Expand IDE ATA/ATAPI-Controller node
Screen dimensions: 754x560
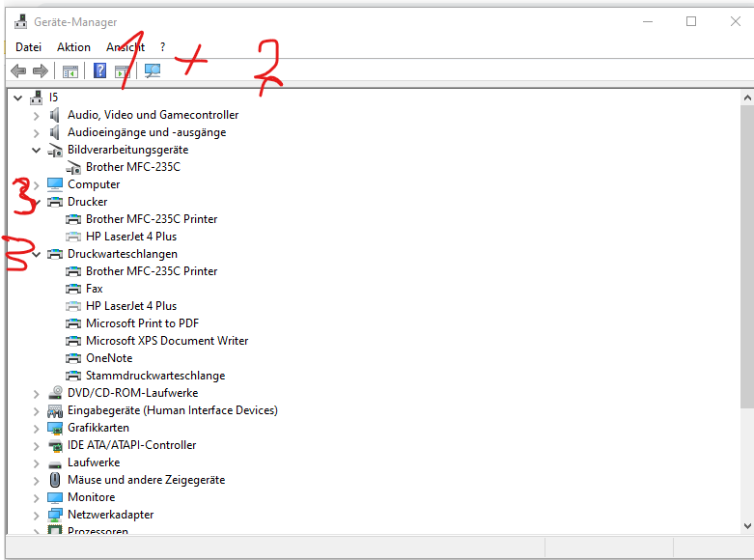tap(36, 445)
